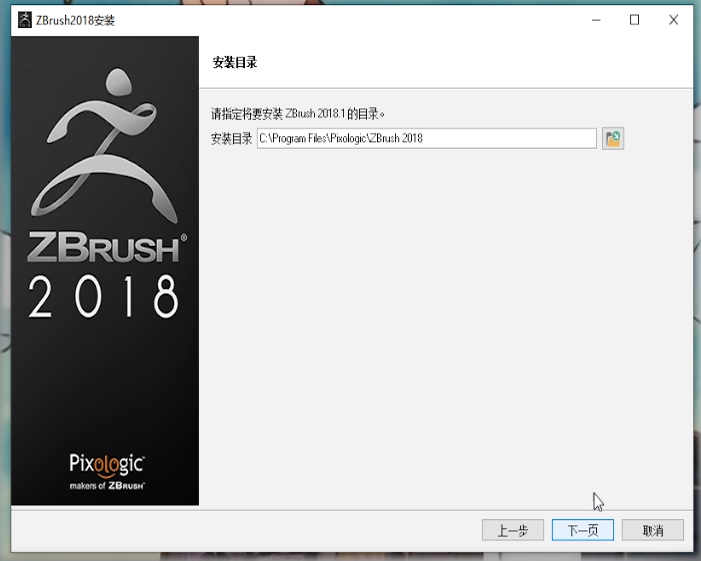
Task: Click the 安装目录 heading text
Action: pos(235,63)
